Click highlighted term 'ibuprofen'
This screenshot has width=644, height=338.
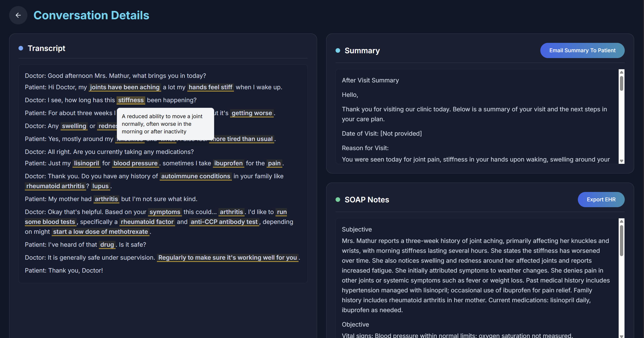pos(228,163)
